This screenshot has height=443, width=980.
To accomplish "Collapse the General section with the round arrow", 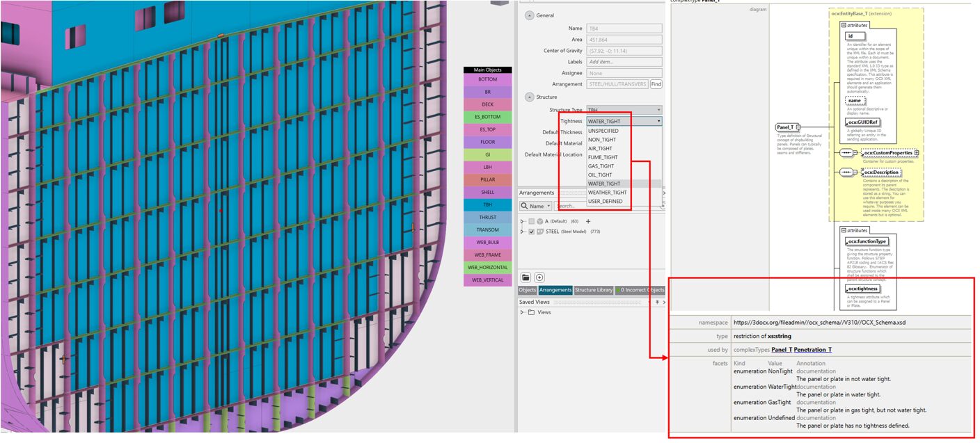I will click(x=530, y=15).
